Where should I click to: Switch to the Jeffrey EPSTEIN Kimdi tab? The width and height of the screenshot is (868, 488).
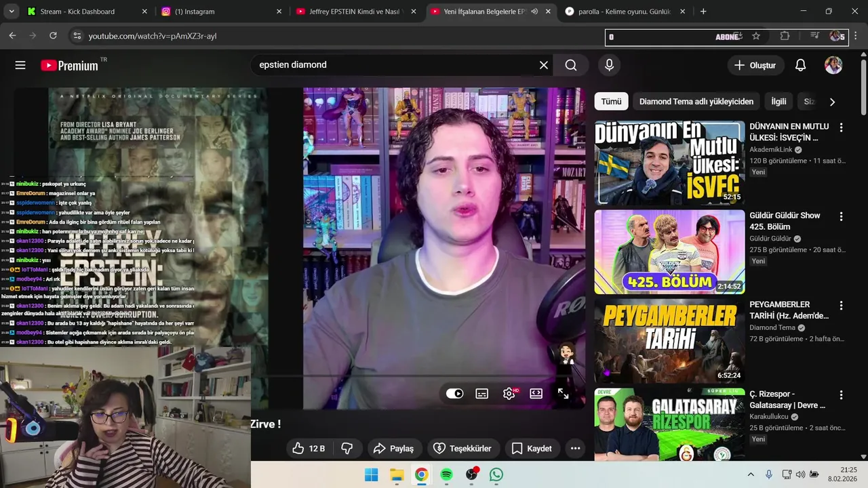[x=356, y=12]
